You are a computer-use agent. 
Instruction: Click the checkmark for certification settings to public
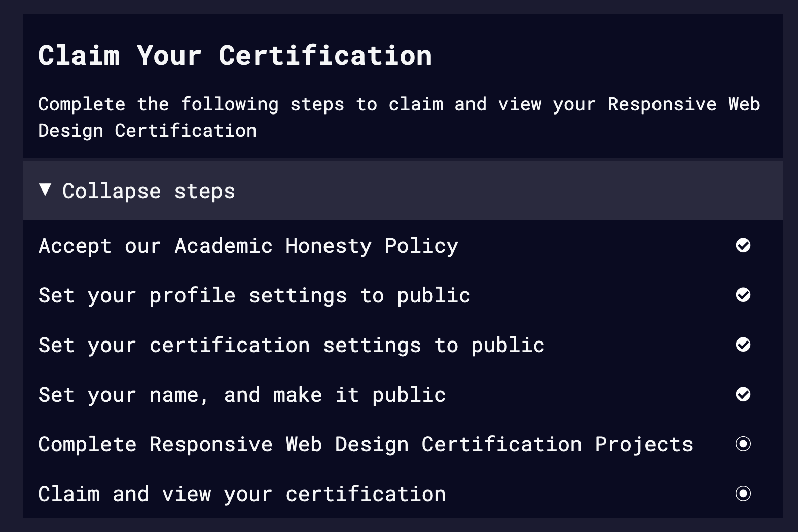(743, 345)
